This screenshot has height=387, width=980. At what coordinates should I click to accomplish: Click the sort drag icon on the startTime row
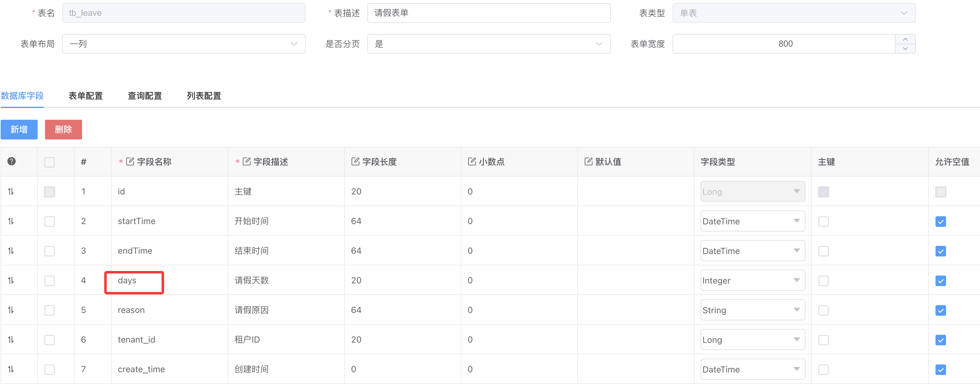[x=11, y=221]
